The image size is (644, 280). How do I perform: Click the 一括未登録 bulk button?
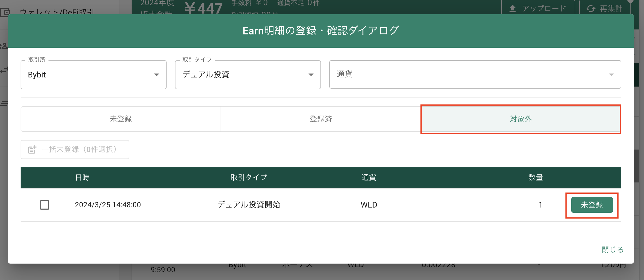(75, 149)
